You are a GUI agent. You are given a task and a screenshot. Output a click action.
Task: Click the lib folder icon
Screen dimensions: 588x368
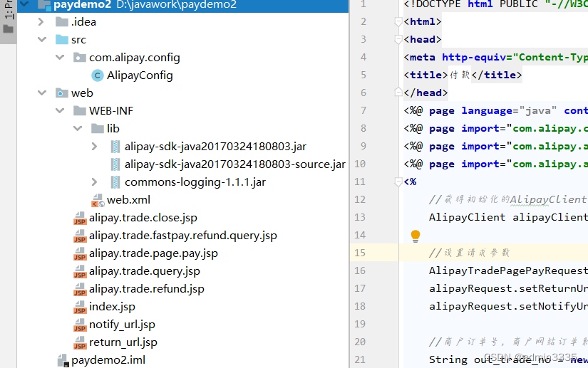(98, 128)
